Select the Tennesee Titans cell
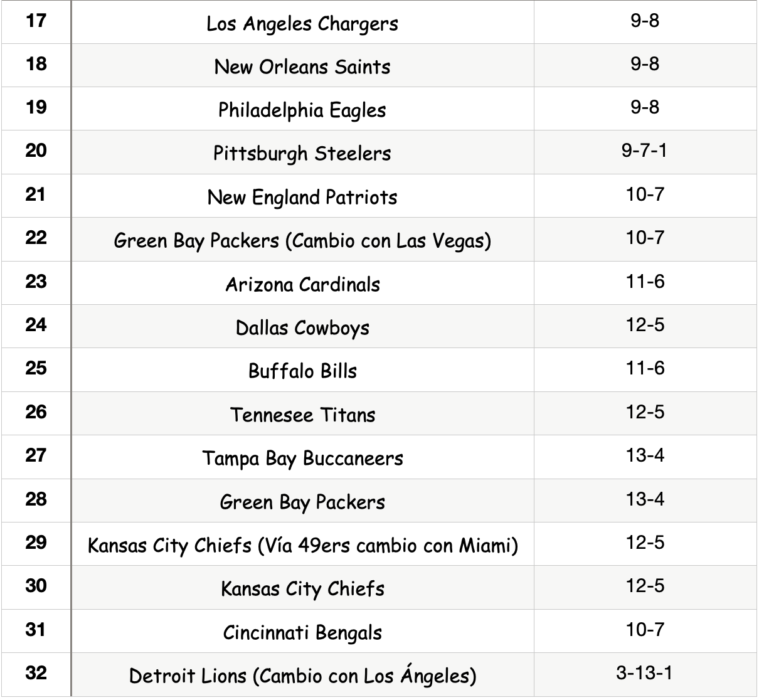 302,415
